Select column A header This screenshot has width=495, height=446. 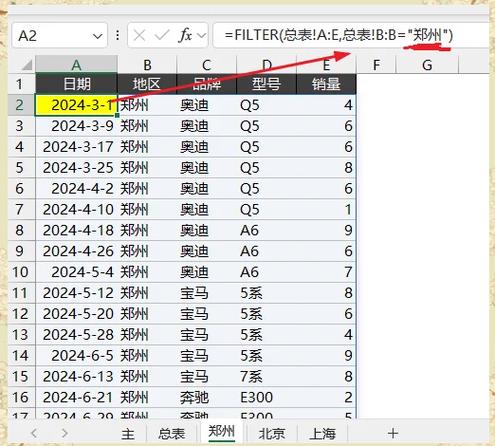tap(76, 64)
